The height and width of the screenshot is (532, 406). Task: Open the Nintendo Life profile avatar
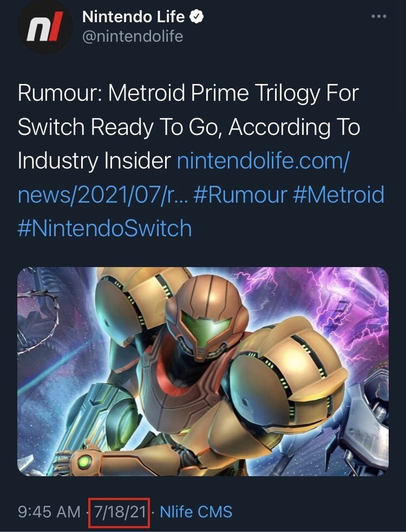[x=45, y=27]
